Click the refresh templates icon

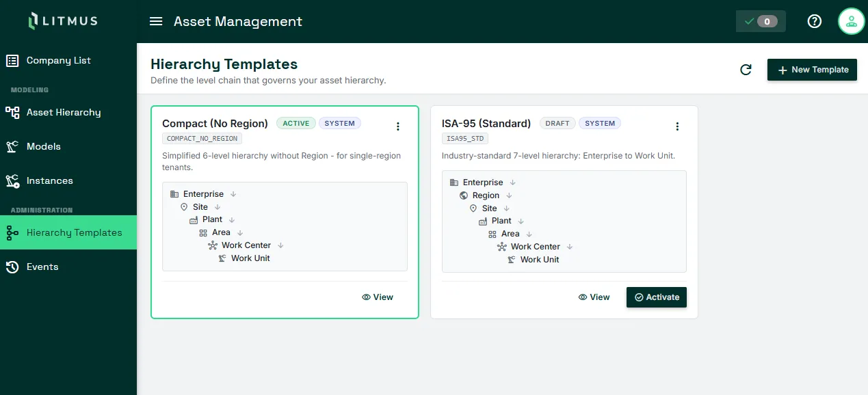[746, 70]
